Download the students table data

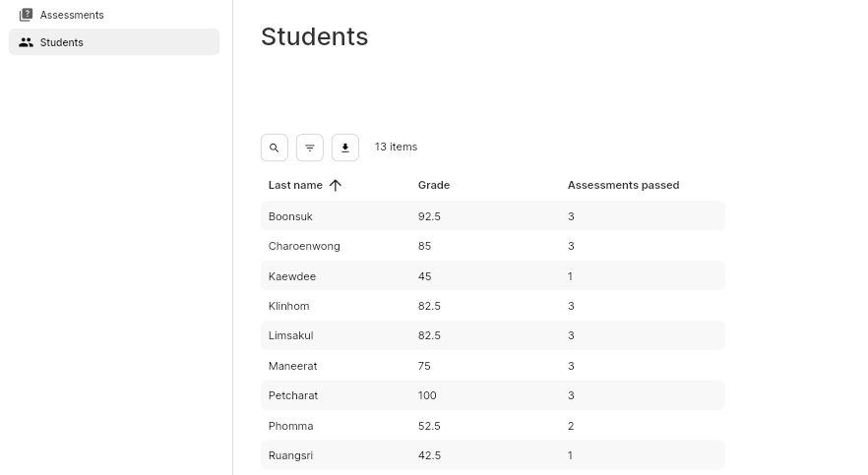click(x=345, y=148)
